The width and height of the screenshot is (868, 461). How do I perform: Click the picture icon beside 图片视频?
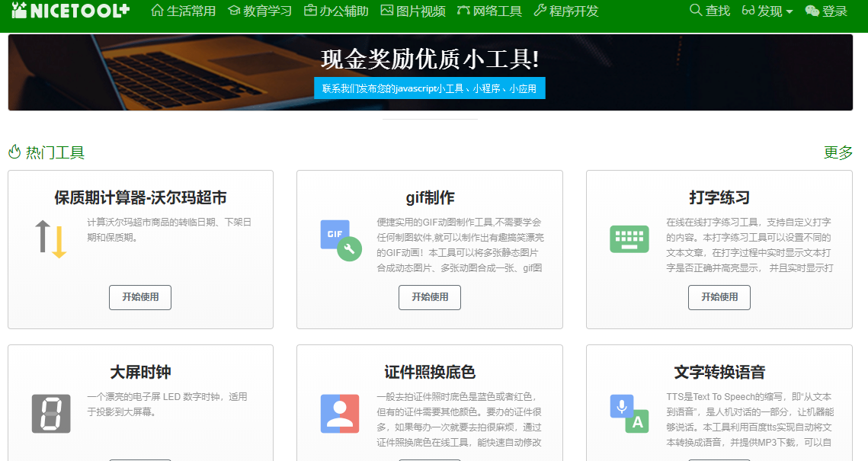click(x=387, y=11)
